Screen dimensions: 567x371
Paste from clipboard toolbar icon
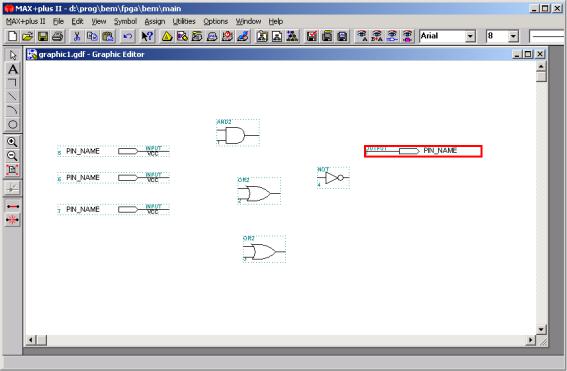[108, 36]
